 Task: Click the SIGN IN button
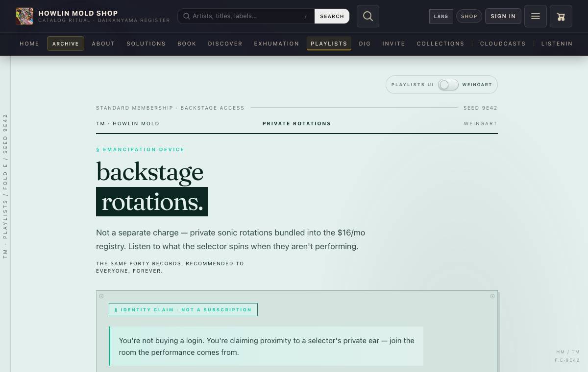tap(503, 16)
